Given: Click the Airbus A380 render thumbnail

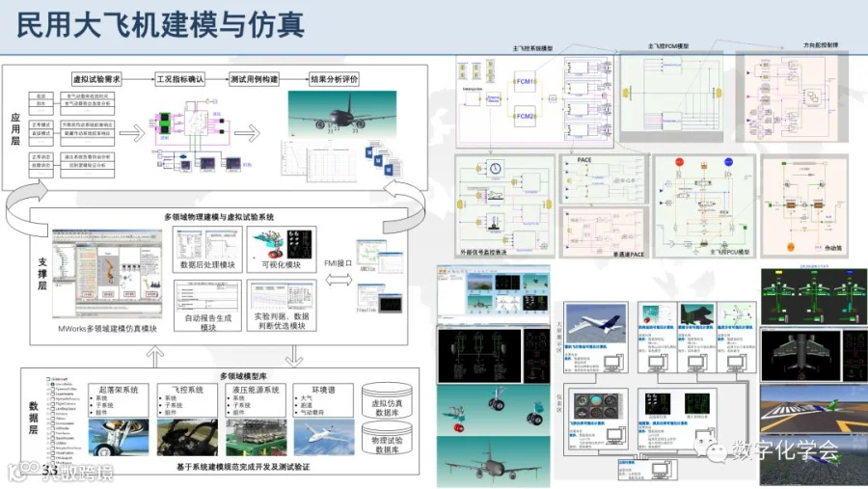Looking at the screenshot, I should pyautogui.click(x=596, y=324).
